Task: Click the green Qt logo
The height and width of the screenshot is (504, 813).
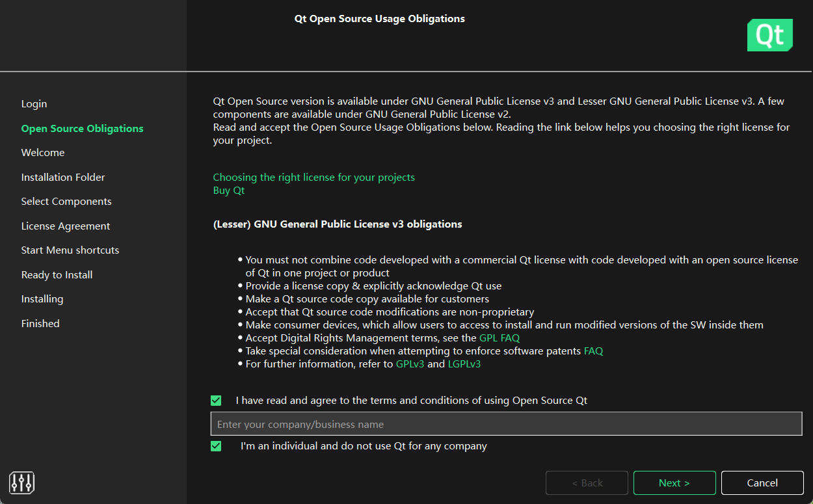Action: [x=770, y=35]
